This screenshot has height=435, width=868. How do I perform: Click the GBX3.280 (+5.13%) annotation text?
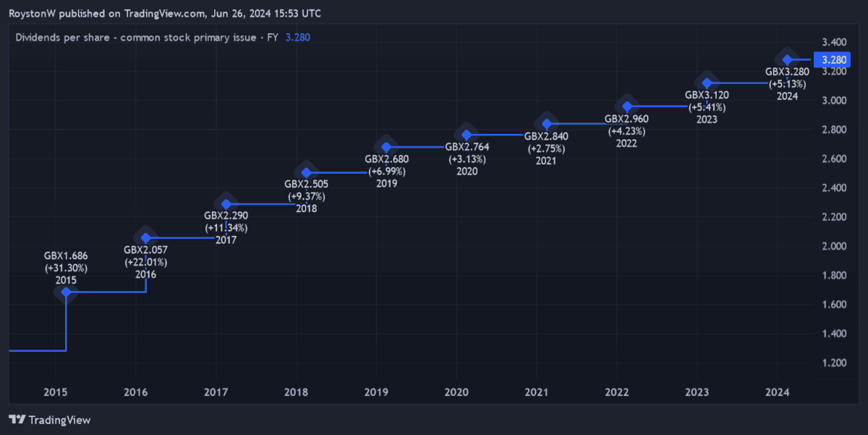point(787,77)
